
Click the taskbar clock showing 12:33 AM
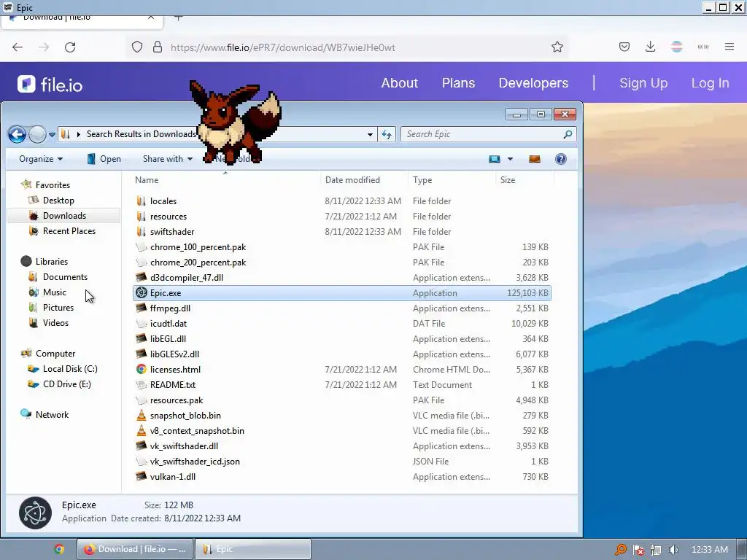(709, 550)
